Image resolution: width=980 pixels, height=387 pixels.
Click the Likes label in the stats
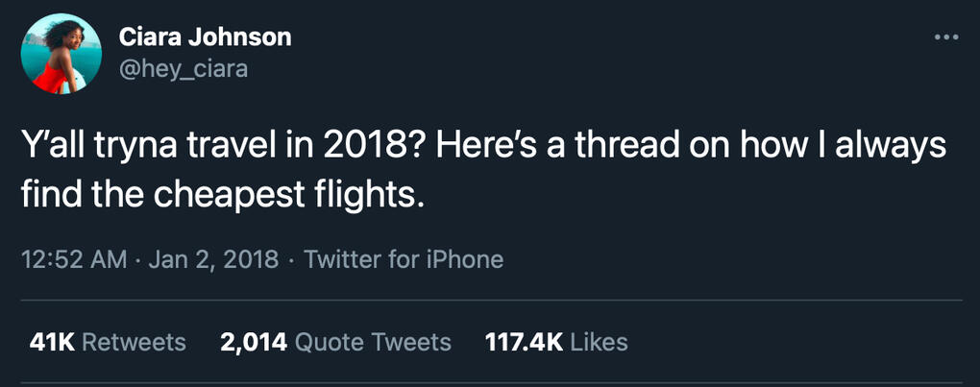coord(599,342)
